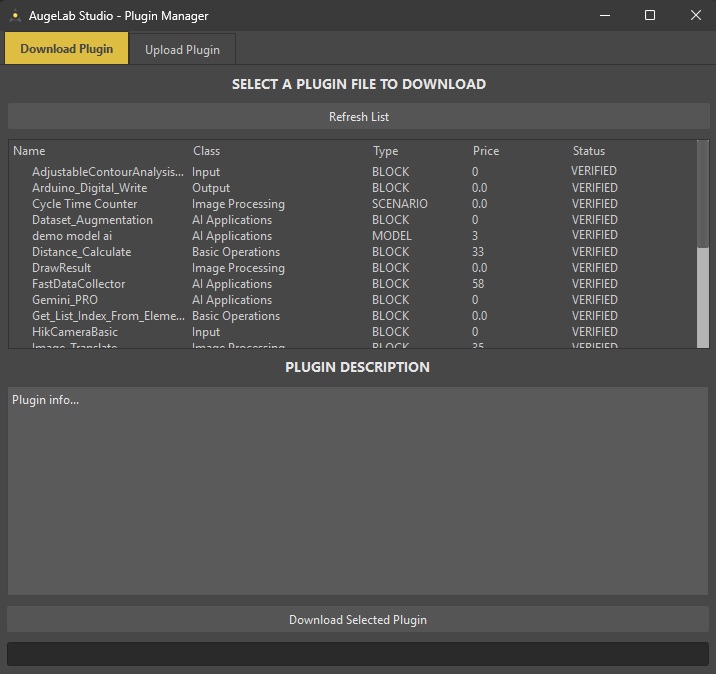The image size is (716, 674).
Task: Click the Plugin info description text area
Action: (x=358, y=491)
